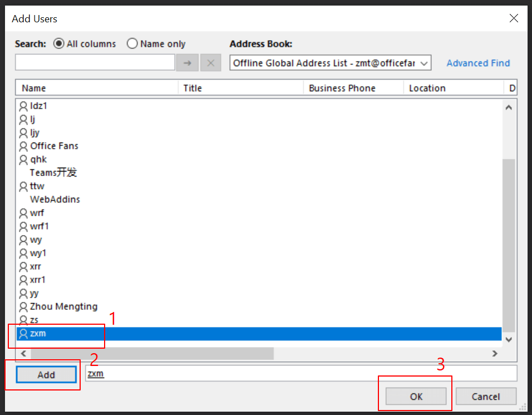Click the user icon beside wrf1

23,226
